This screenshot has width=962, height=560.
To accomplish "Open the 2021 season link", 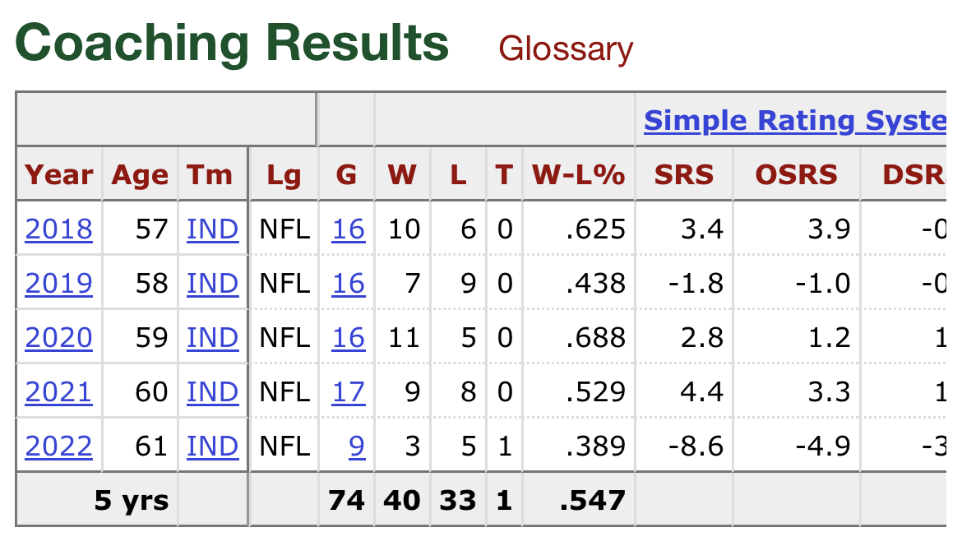I will coord(59,391).
